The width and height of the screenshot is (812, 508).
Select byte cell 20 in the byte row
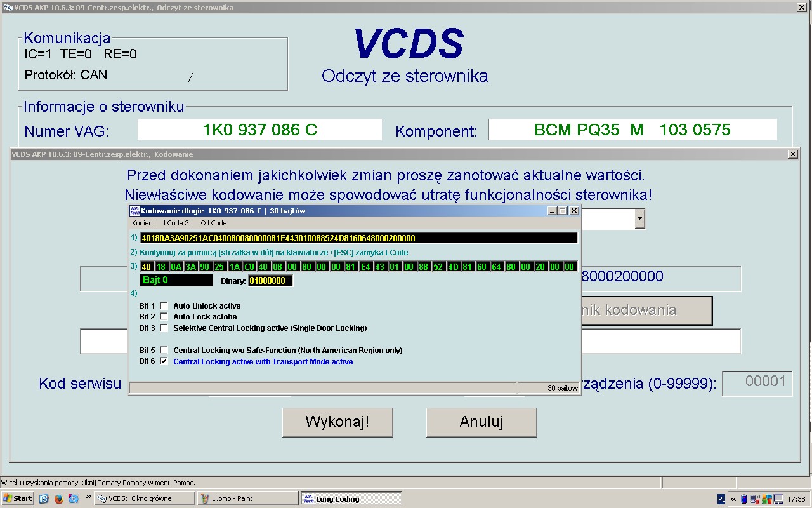[540, 267]
